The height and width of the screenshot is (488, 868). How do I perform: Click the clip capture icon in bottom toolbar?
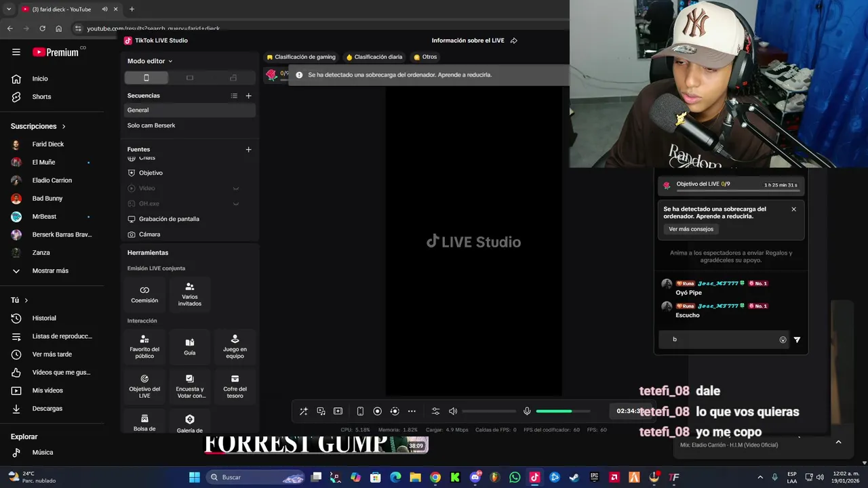(338, 411)
